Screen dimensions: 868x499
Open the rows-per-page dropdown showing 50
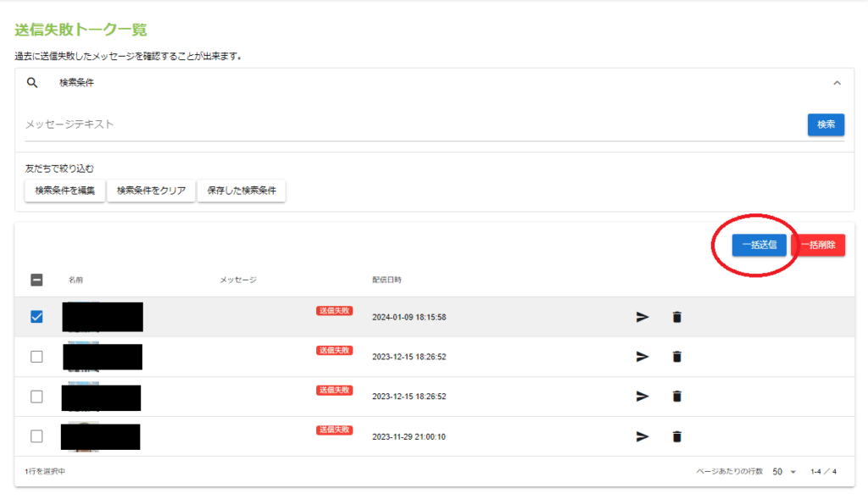(784, 471)
